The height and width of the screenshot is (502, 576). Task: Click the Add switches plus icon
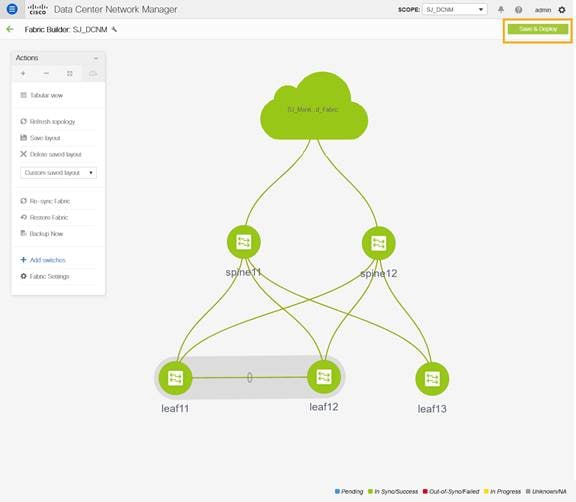(x=24, y=260)
